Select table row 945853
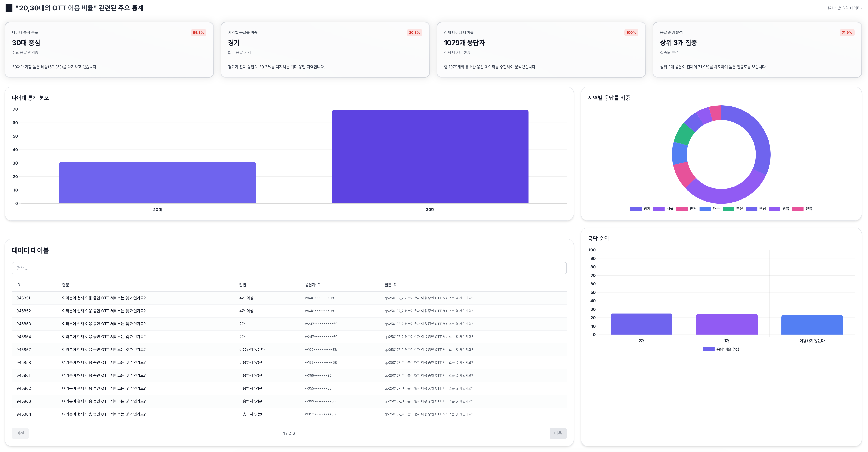 [x=289, y=324]
